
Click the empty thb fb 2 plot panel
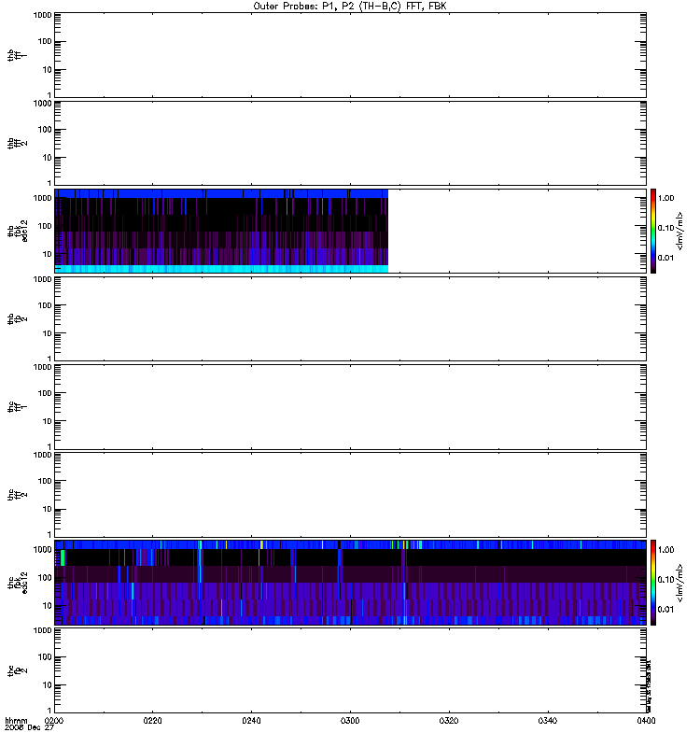click(x=350, y=318)
